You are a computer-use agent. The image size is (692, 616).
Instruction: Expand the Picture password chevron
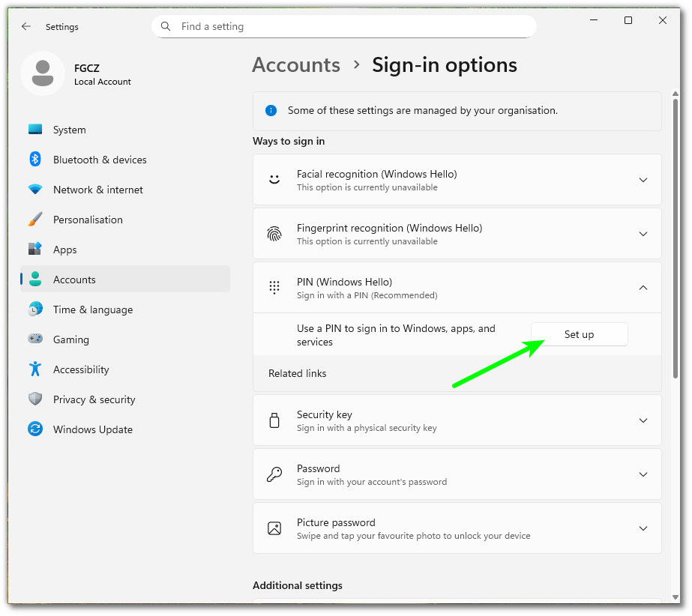[643, 528]
